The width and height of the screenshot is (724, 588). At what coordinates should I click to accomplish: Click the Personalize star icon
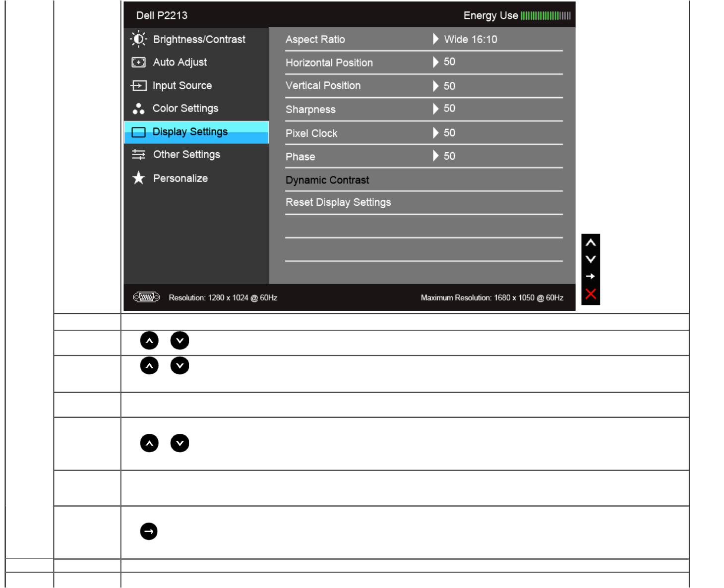click(138, 178)
